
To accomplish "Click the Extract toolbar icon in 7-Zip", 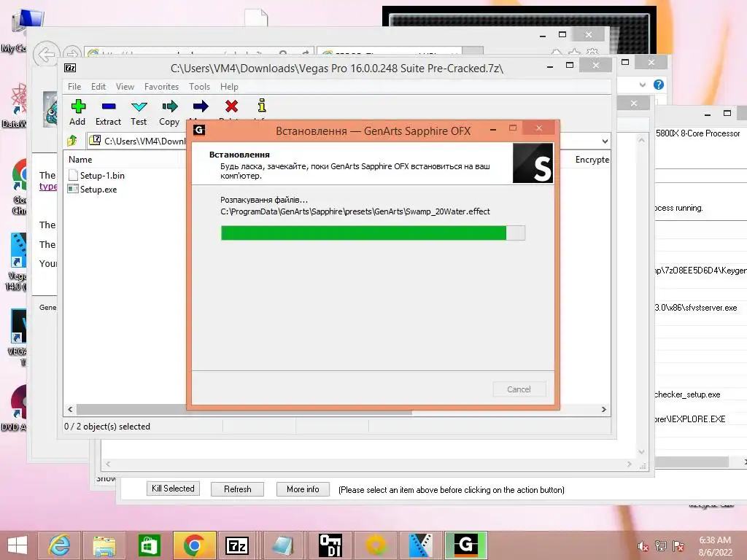I will pyautogui.click(x=109, y=106).
